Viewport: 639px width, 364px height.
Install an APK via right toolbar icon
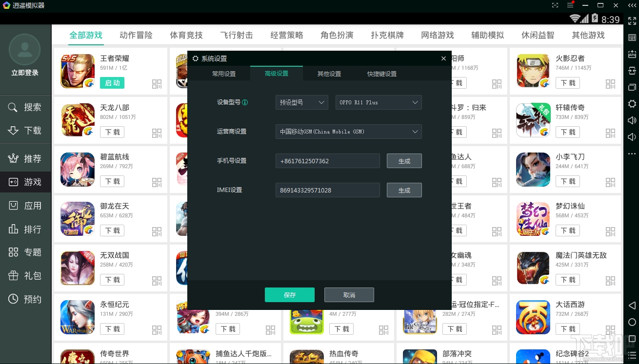pos(632,54)
